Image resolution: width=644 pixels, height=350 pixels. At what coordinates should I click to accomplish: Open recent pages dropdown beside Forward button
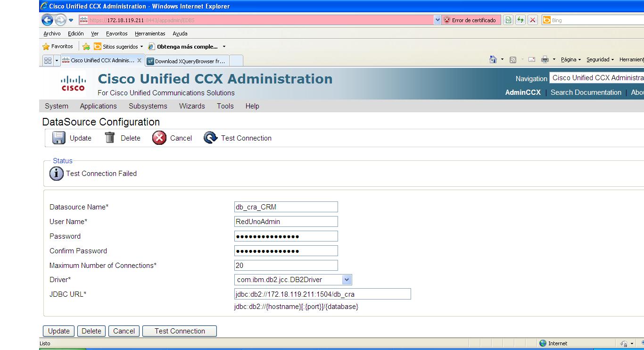point(71,20)
